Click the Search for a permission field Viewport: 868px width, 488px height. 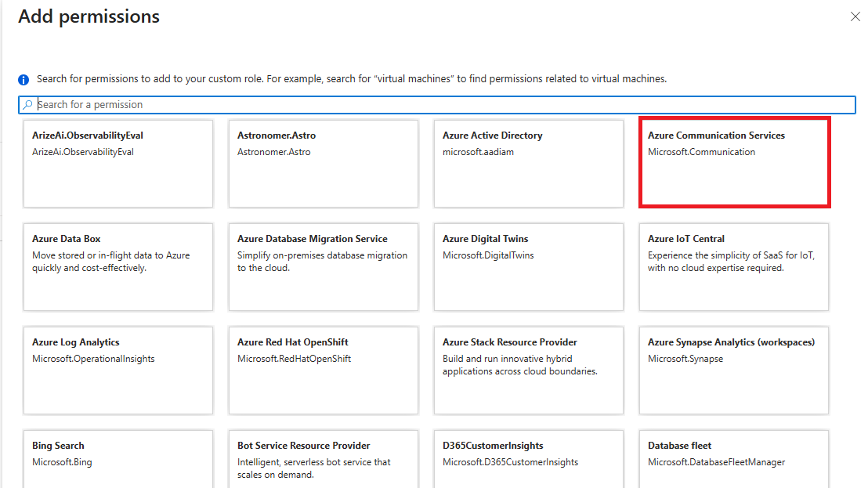[439, 105]
